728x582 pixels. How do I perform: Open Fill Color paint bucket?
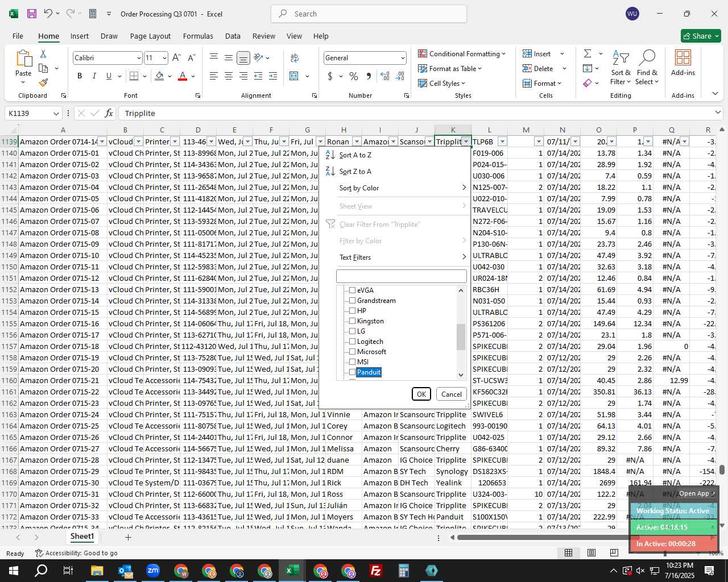(159, 76)
